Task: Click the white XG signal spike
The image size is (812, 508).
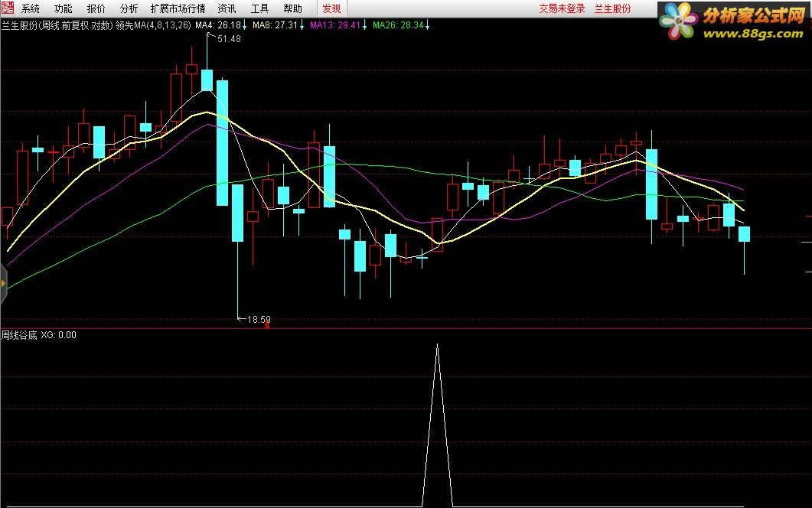Action: click(x=438, y=425)
